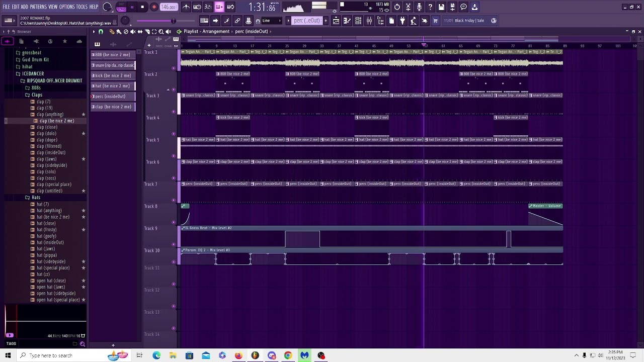Export project with the download icon
Viewport: 644px width, 362px height.
(474, 7)
